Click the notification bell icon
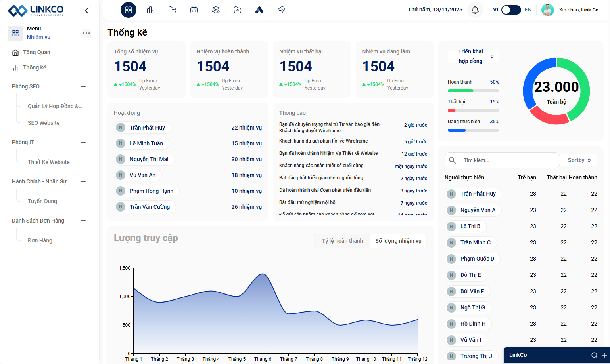 point(475,10)
